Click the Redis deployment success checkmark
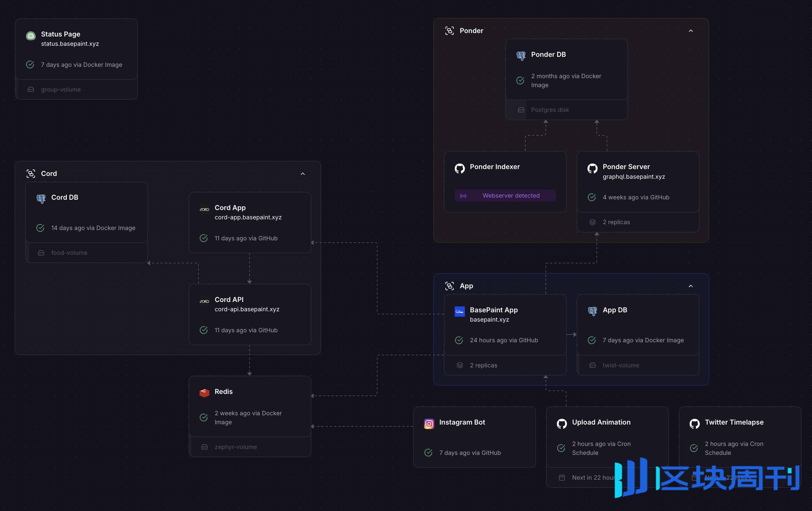The width and height of the screenshot is (812, 511). click(x=204, y=418)
